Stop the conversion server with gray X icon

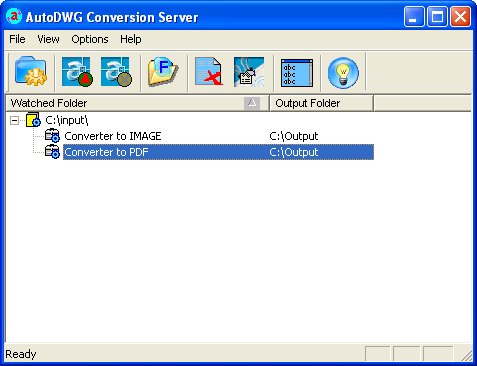tap(116, 71)
